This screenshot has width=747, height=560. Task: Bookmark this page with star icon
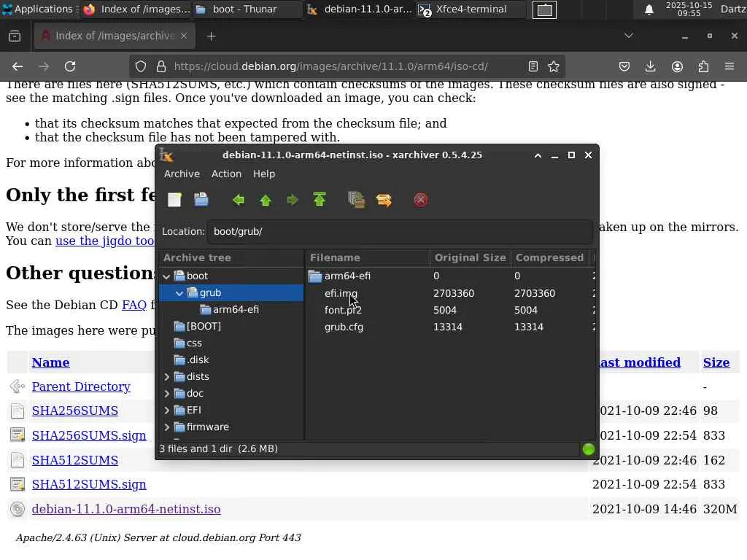(x=554, y=66)
